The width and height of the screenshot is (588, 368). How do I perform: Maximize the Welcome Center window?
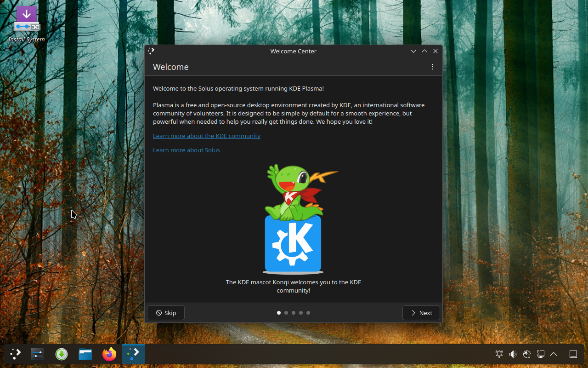tap(424, 51)
